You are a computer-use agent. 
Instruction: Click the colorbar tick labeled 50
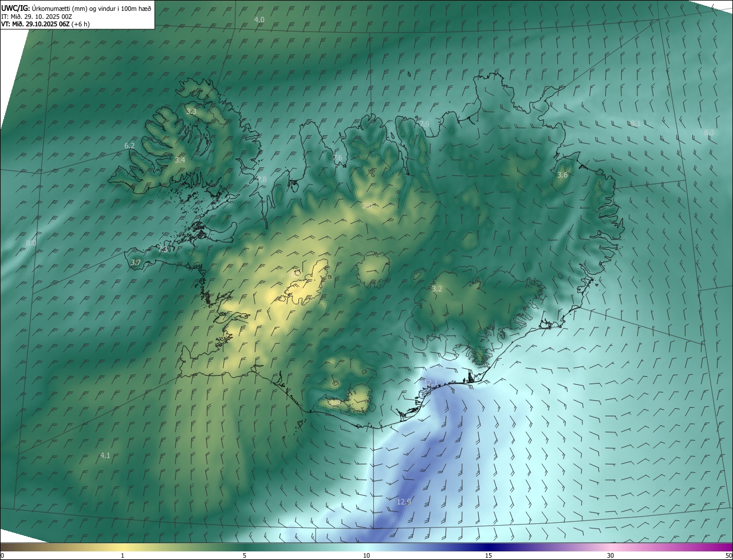tap(728, 555)
